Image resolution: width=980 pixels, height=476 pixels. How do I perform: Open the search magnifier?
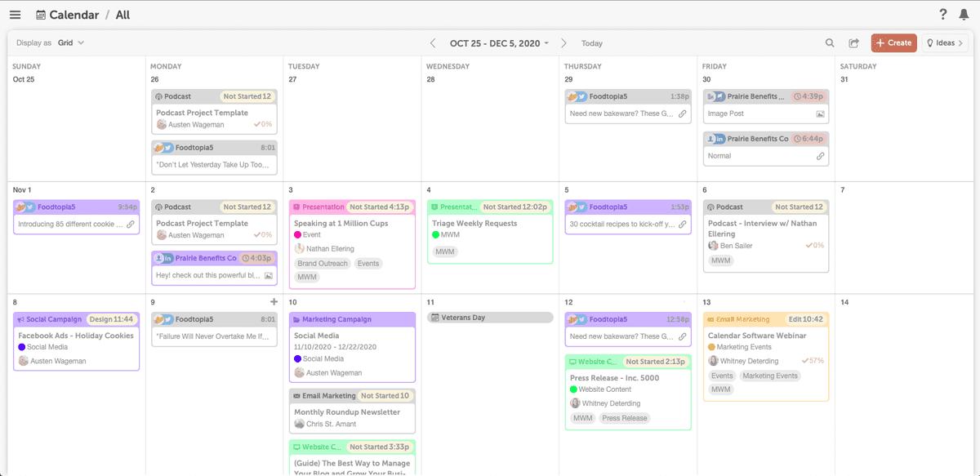[x=830, y=42]
